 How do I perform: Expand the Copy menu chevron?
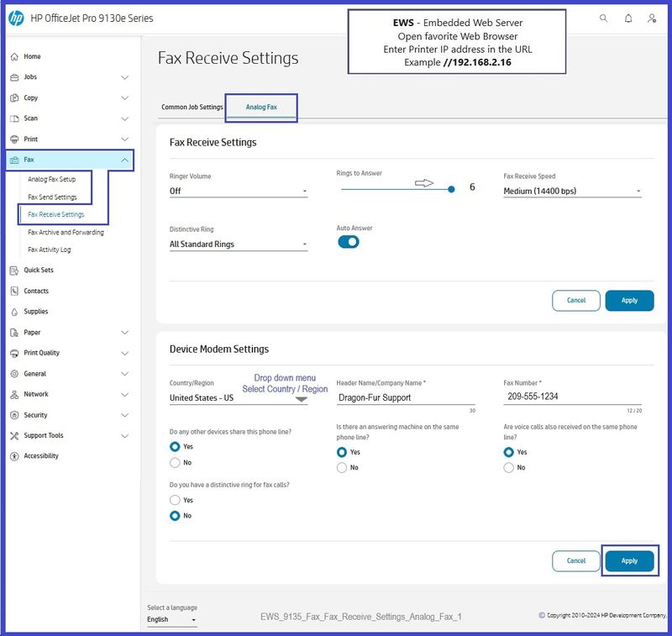click(124, 98)
